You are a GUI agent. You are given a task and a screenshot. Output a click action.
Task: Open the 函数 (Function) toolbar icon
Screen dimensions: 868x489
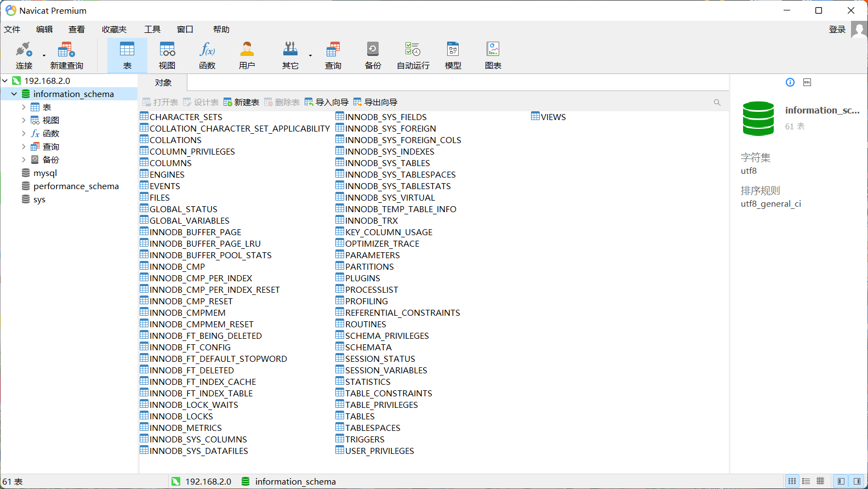point(207,55)
